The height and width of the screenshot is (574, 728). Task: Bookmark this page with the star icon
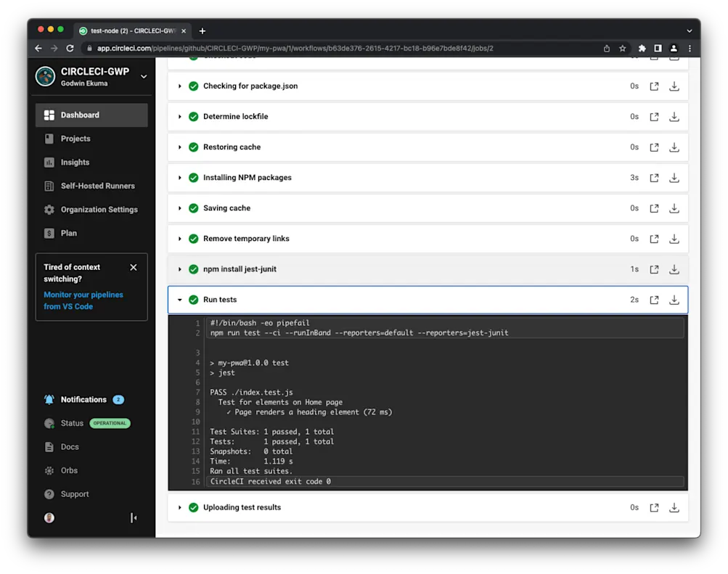click(623, 49)
